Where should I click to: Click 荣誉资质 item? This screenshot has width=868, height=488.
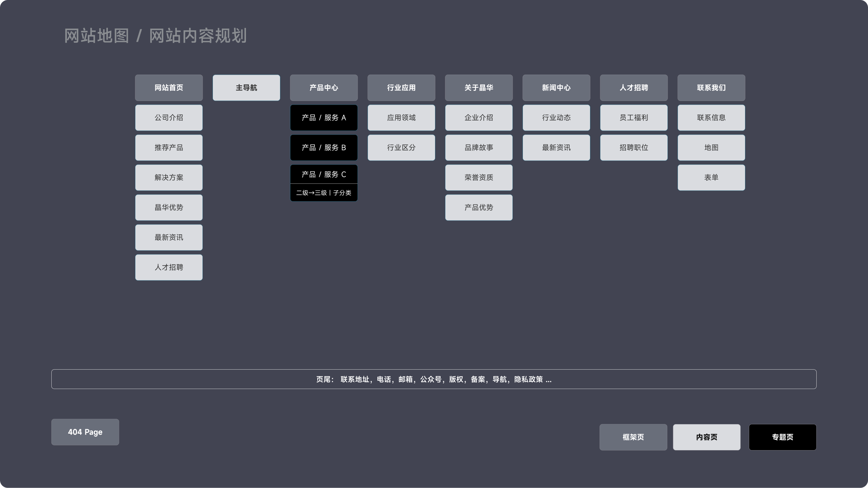pos(479,178)
